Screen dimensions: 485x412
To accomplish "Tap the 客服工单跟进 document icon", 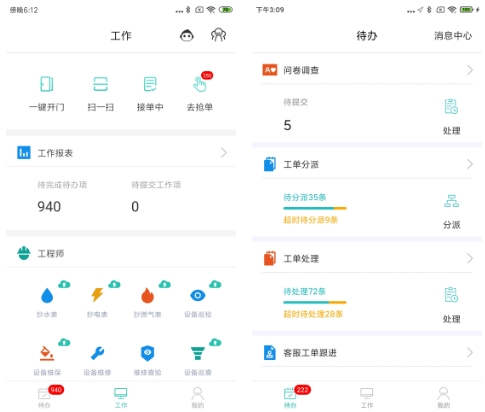I will coord(270,352).
